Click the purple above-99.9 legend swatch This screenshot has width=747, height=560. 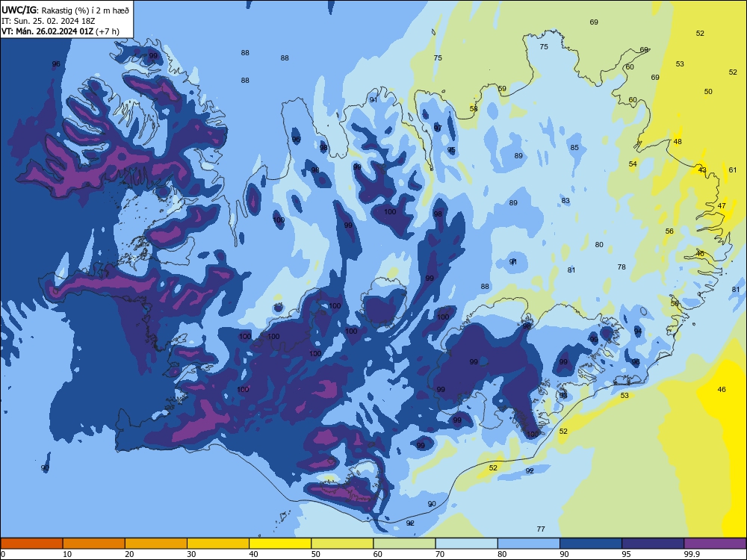715,544
